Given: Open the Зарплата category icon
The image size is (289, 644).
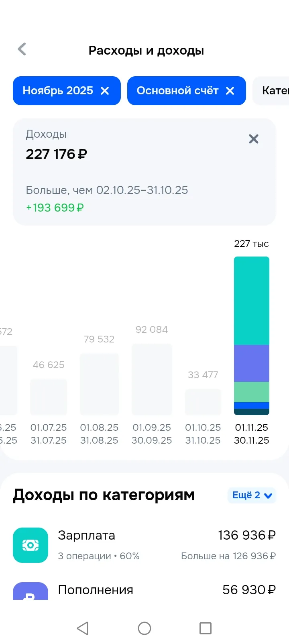Looking at the screenshot, I should click(x=31, y=545).
